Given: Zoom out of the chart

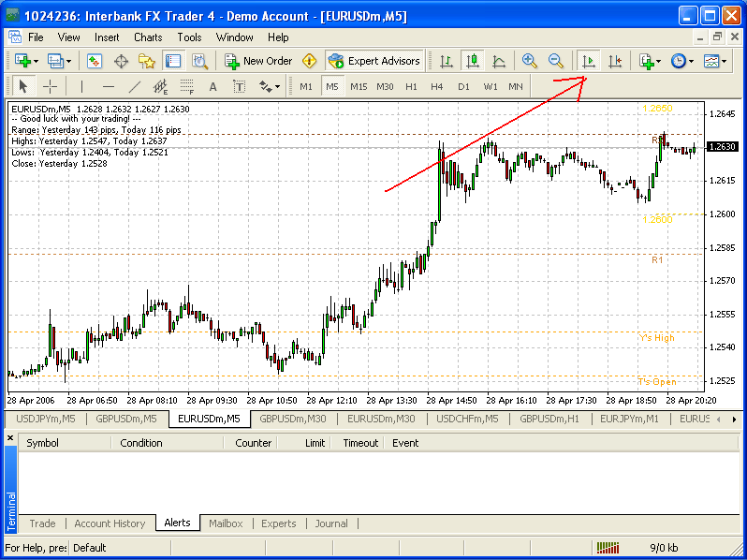Looking at the screenshot, I should tap(556, 61).
